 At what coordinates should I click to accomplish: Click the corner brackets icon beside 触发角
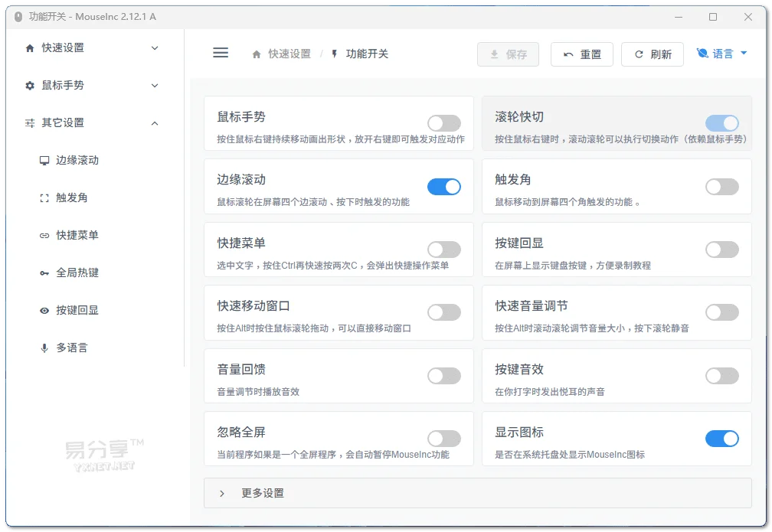coord(44,197)
